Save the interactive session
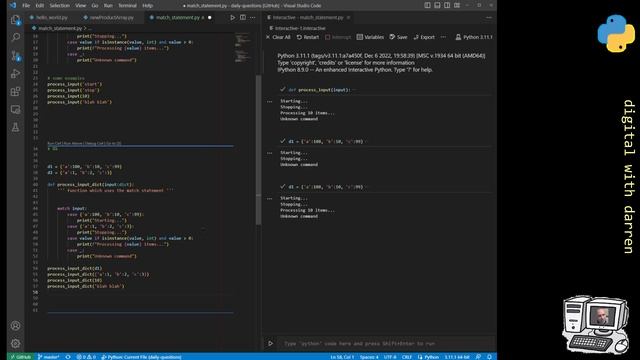 [x=398, y=37]
